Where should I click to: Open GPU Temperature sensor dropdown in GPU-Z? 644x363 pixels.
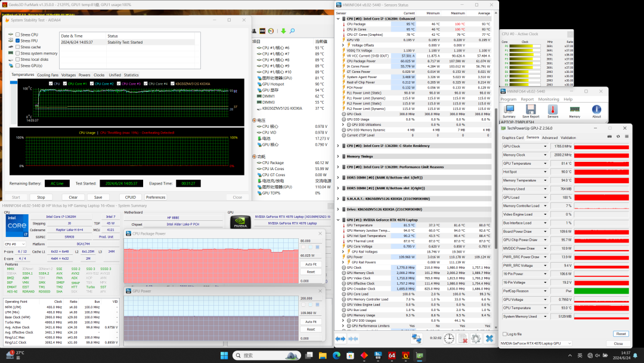pyautogui.click(x=546, y=164)
